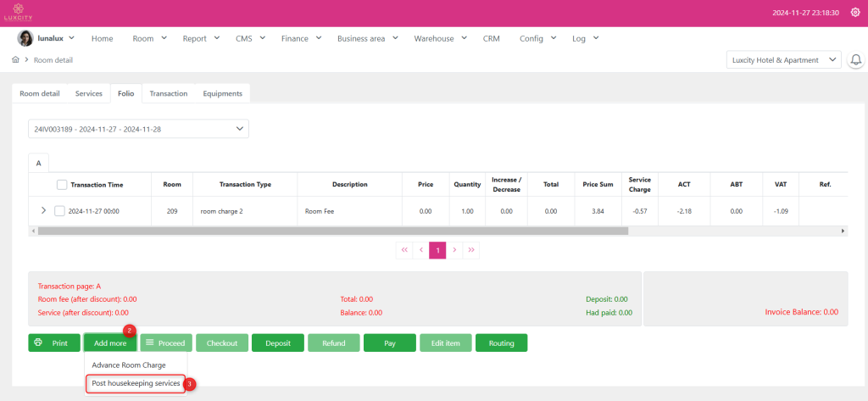Open the notification bell
The width and height of the screenshot is (868, 401).
coord(855,60)
